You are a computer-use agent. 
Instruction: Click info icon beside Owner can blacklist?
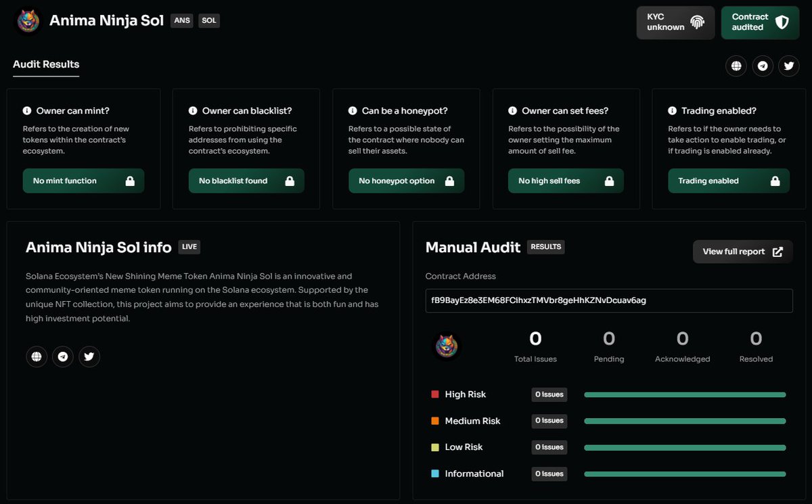coord(193,110)
